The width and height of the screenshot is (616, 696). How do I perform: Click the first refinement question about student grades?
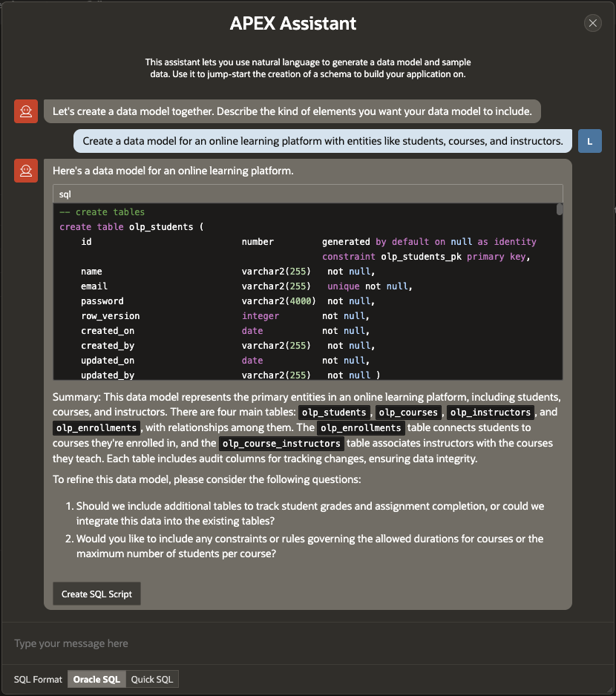point(310,513)
